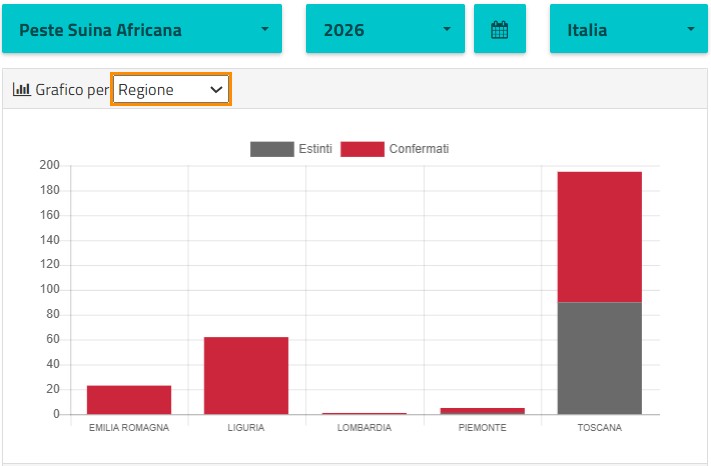This screenshot has width=711, height=466.
Task: Click the small Piemonte red bar
Action: pyautogui.click(x=482, y=411)
